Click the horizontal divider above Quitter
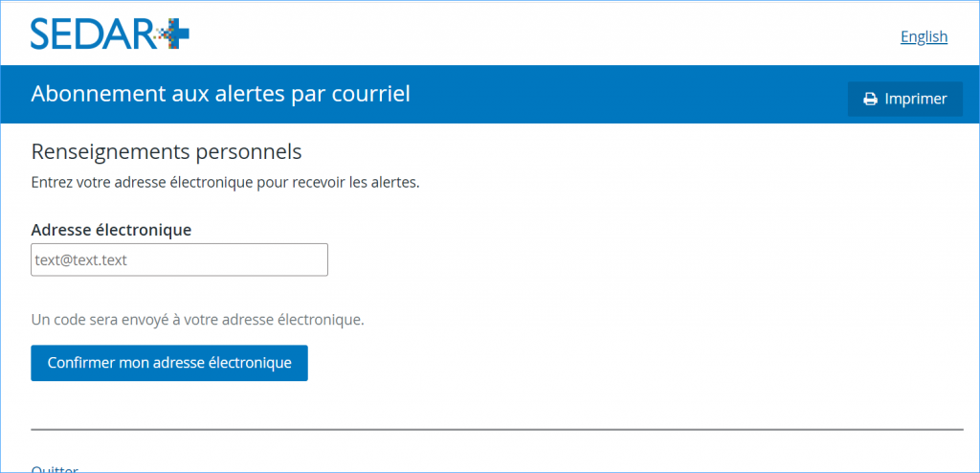Viewport: 980px width, 473px height. point(497,430)
